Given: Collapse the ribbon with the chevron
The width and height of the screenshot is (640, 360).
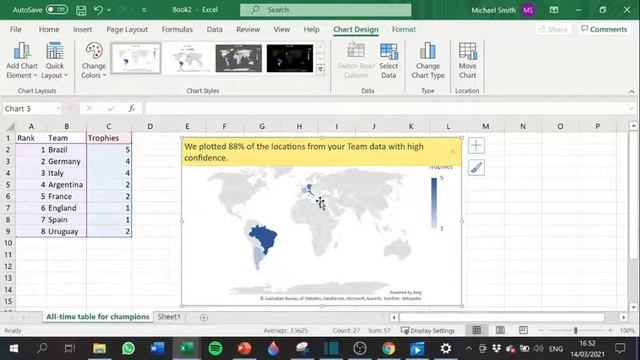Looking at the screenshot, I should 631,91.
